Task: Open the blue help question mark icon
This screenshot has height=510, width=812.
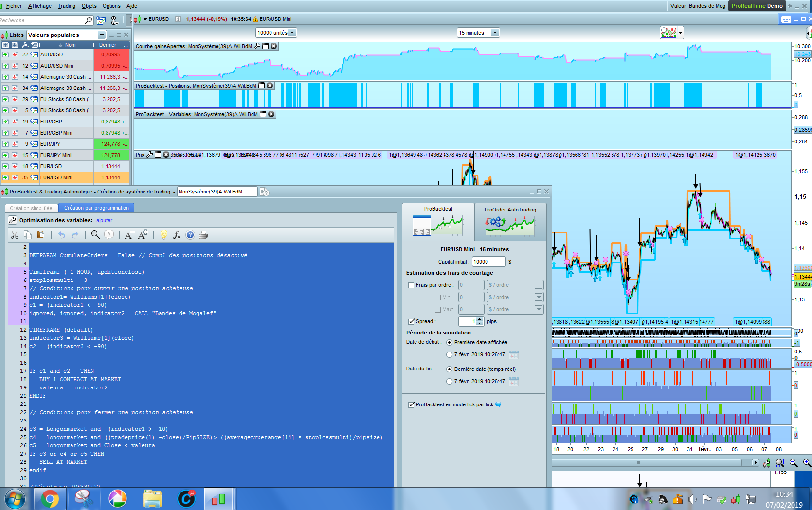Action: (190, 235)
